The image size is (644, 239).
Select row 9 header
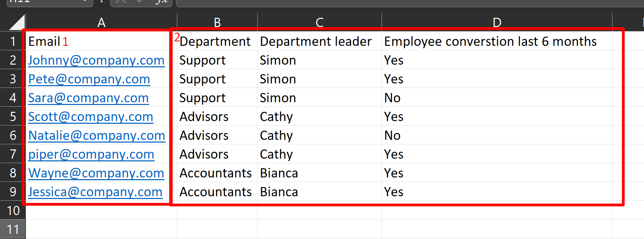[13, 191]
